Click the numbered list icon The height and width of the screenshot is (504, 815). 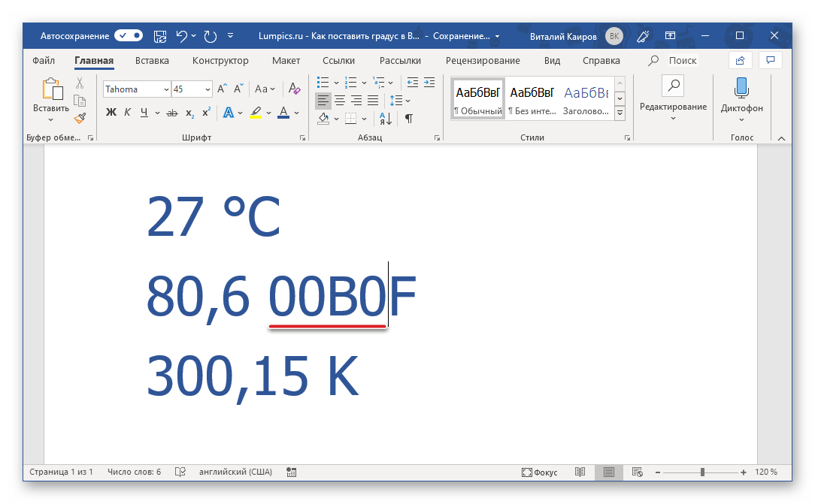(x=351, y=83)
